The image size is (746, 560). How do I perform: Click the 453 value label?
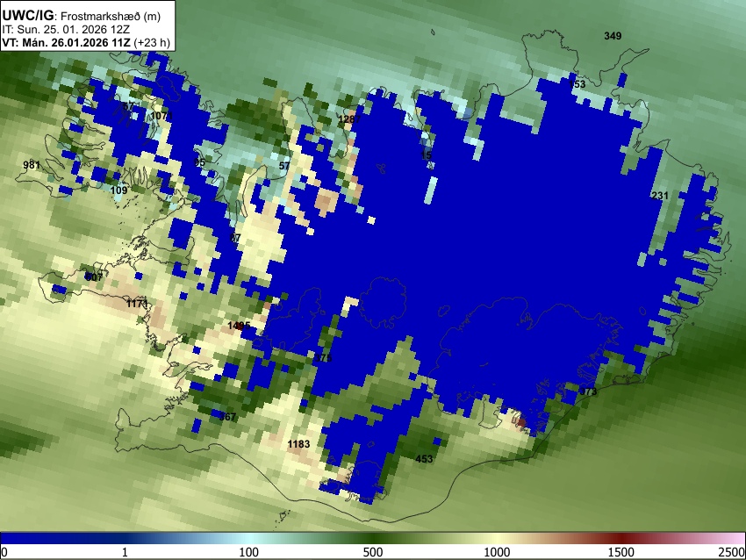[x=425, y=459]
